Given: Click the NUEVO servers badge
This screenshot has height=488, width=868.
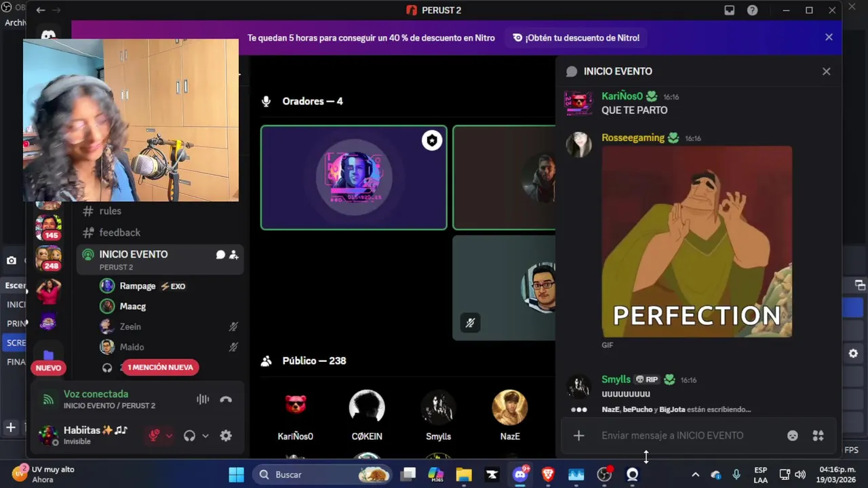Looking at the screenshot, I should pos(48,368).
